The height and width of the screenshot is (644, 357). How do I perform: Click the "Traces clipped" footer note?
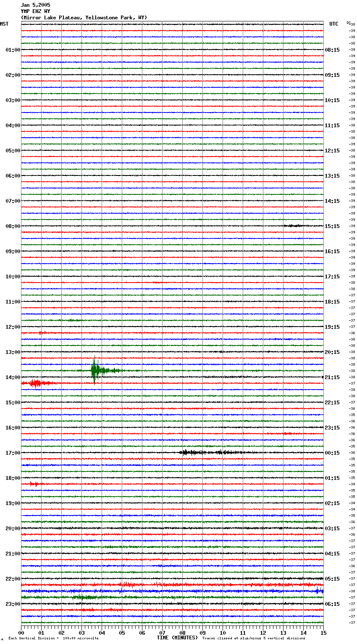254,639
